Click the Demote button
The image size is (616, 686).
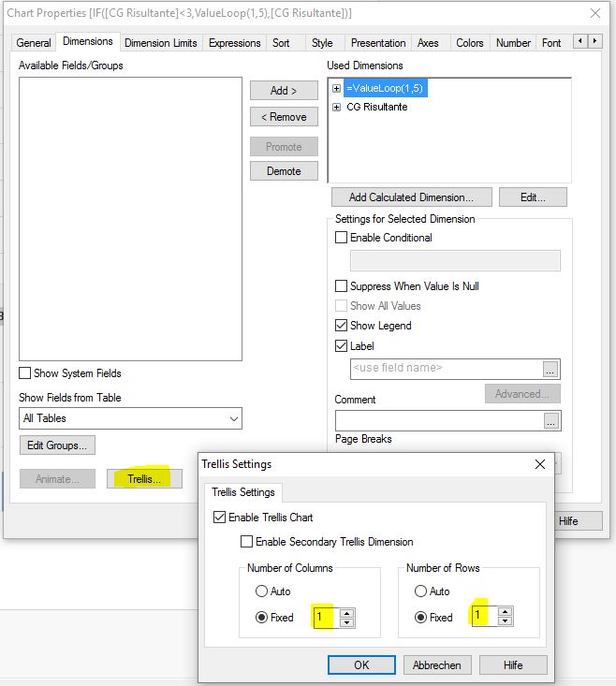click(x=284, y=171)
